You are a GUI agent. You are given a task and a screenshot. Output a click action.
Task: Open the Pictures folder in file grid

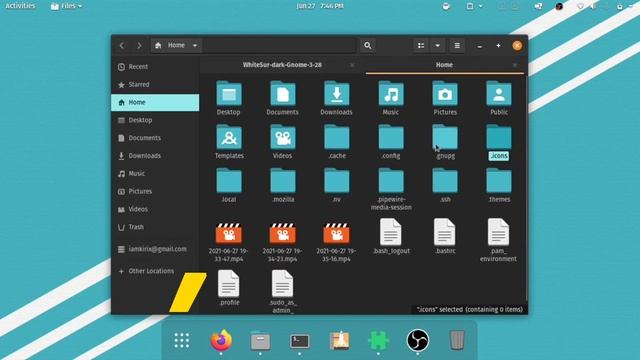445,93
